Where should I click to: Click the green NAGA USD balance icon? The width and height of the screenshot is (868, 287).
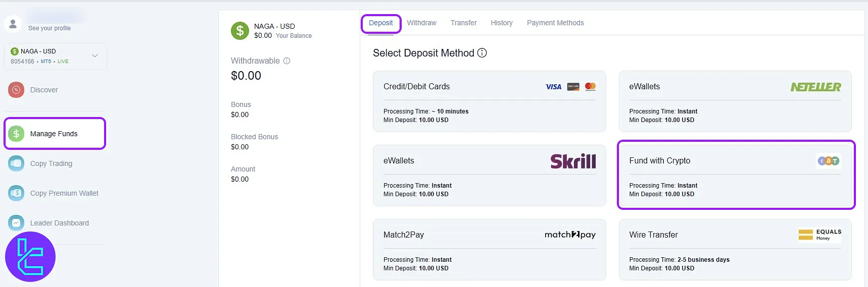(240, 31)
